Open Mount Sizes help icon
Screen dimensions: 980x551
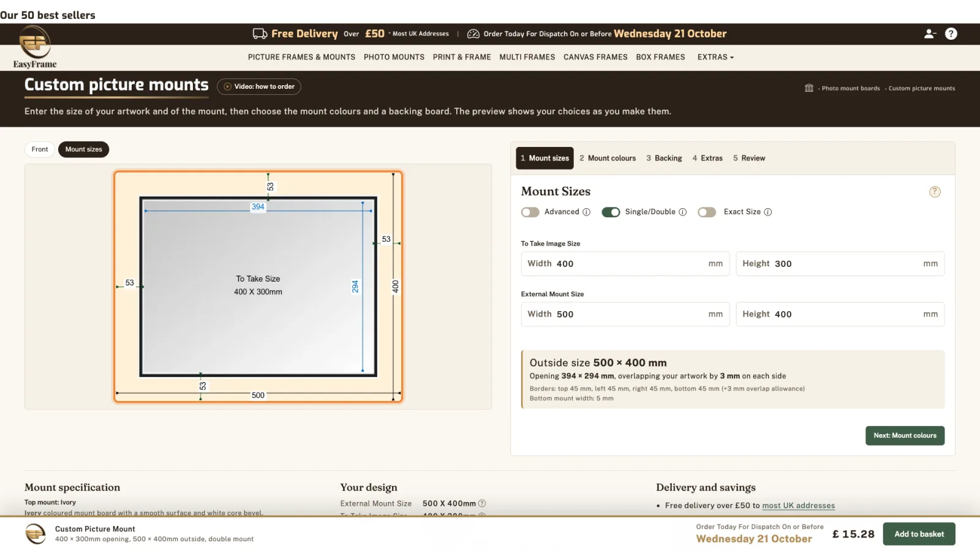coord(935,192)
